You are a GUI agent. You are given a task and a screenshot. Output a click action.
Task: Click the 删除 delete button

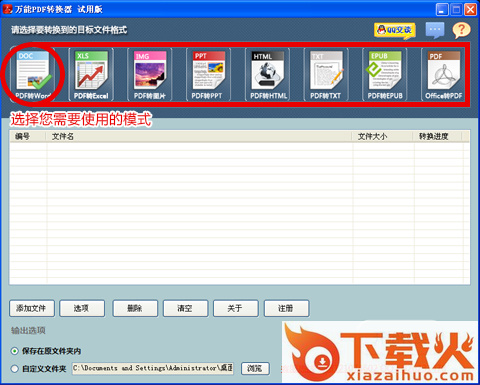coord(135,308)
